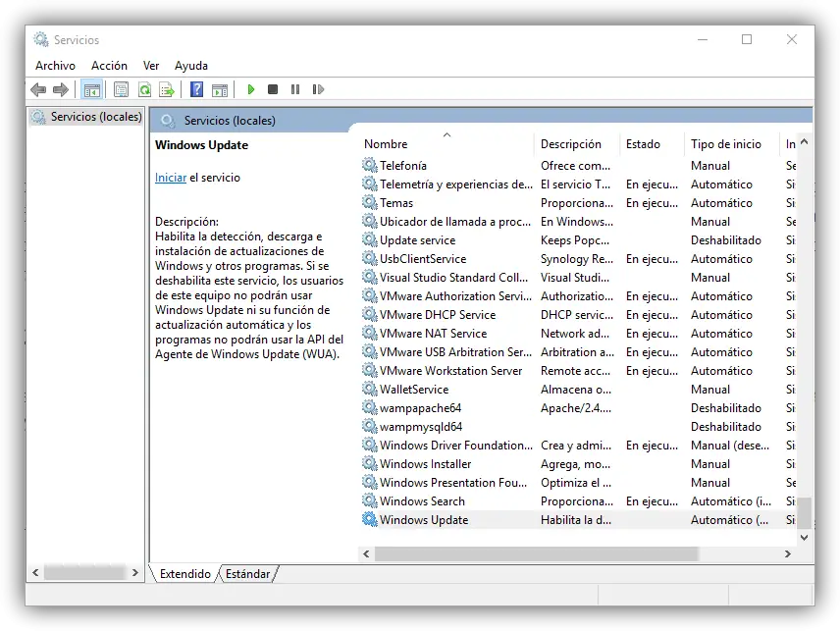Click the Servicios title bar app icon
The width and height of the screenshot is (840, 631).
point(40,39)
